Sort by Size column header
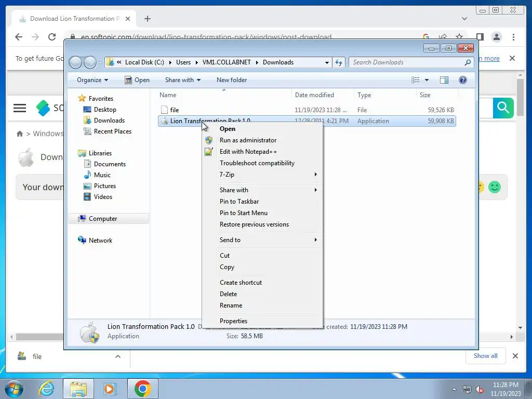 436,95
